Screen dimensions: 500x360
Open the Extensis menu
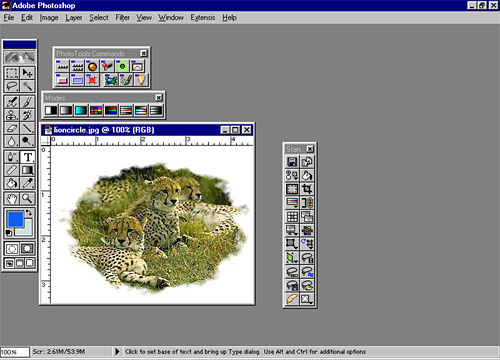[203, 18]
